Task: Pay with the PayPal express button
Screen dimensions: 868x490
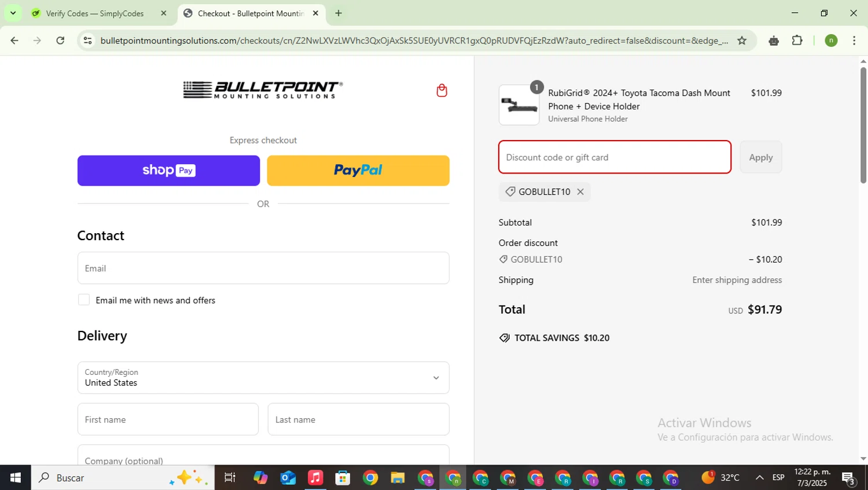Action: tap(358, 170)
